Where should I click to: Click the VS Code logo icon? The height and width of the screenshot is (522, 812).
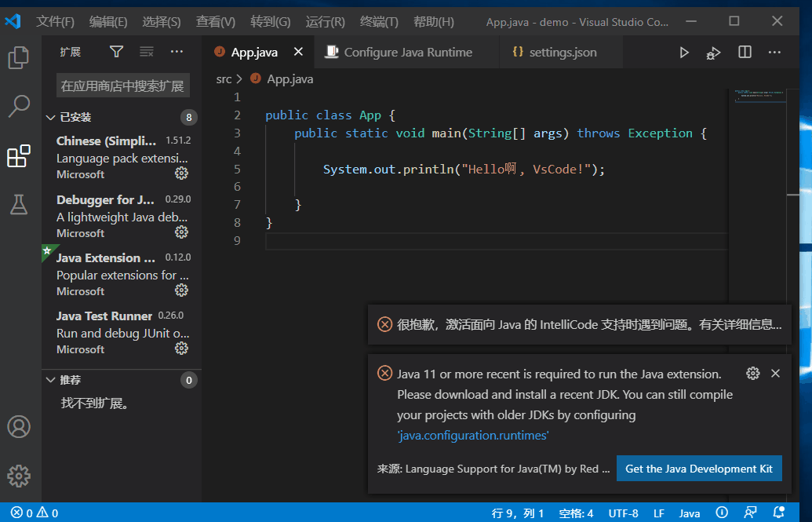point(13,21)
